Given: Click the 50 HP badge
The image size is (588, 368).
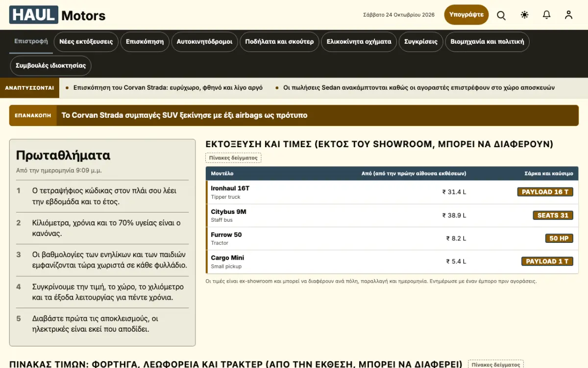Looking at the screenshot, I should tap(559, 238).
